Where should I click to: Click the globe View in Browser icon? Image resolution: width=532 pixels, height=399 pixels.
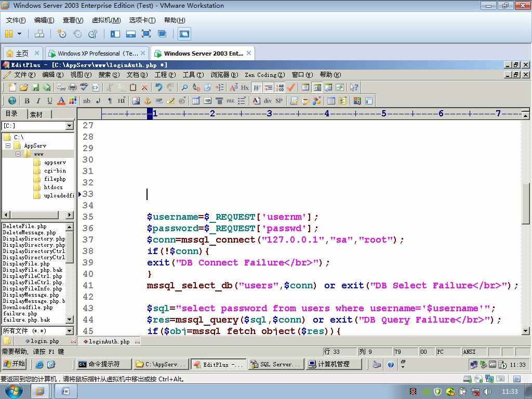pyautogui.click(x=12, y=100)
